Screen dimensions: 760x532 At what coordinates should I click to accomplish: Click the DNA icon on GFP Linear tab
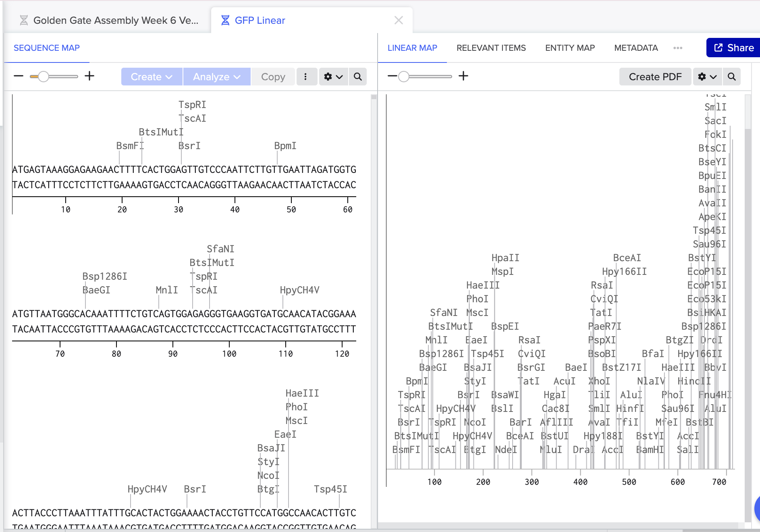pos(225,20)
